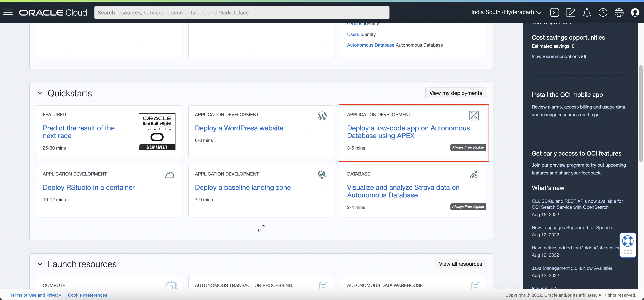The image size is (644, 300).
Task: Open the announcements bell icon
Action: coord(587,13)
